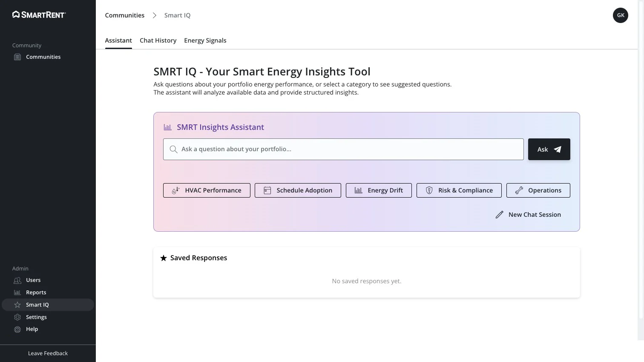Click the SmartRent logo

pyautogui.click(x=39, y=15)
